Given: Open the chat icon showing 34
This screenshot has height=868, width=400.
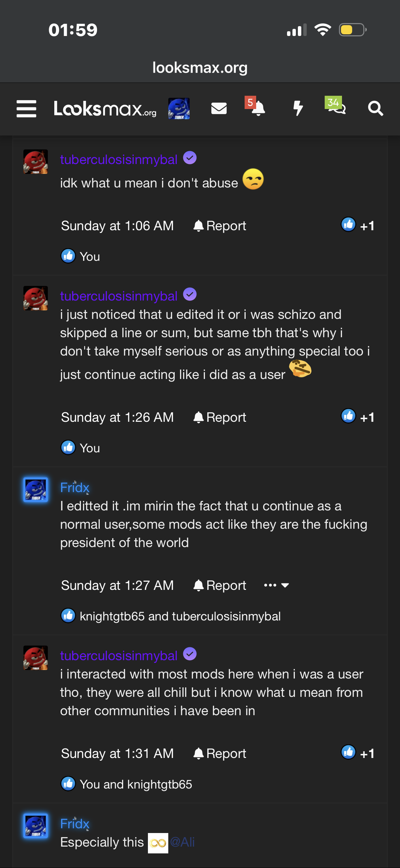Looking at the screenshot, I should click(x=336, y=108).
